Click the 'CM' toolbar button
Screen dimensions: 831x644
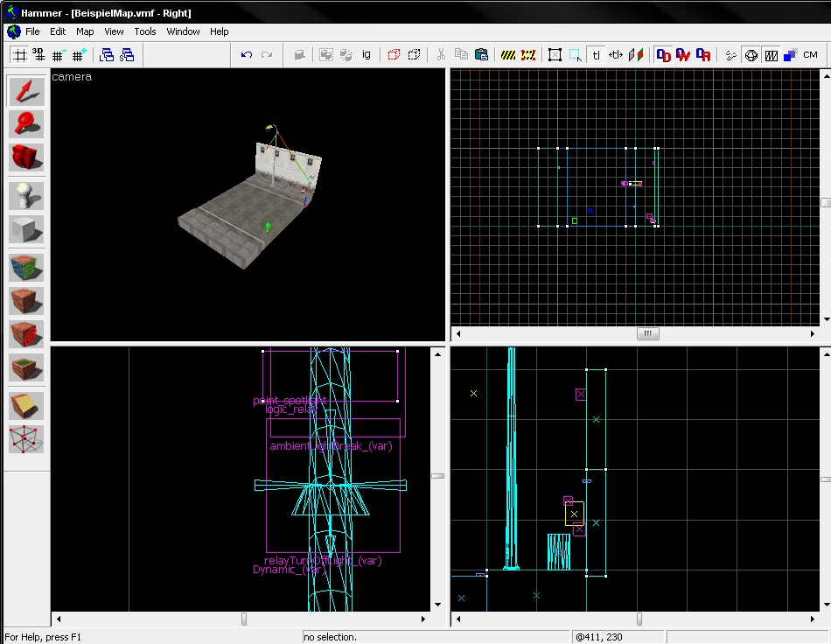tap(810, 55)
